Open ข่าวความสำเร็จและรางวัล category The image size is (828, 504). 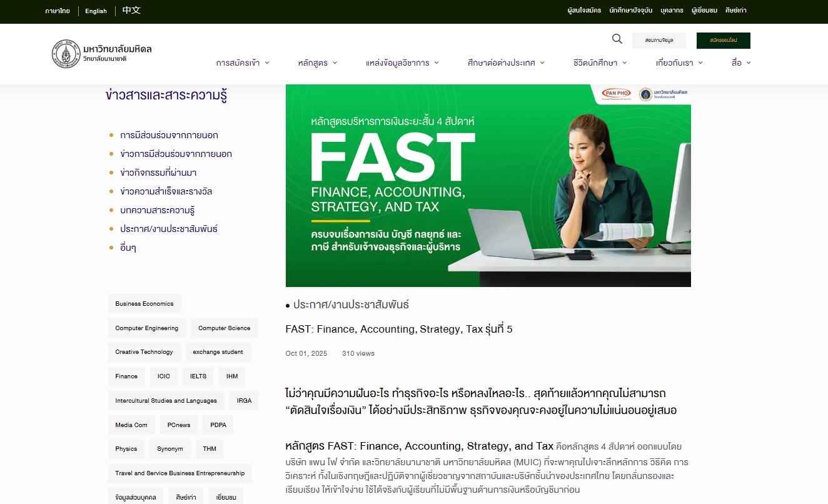(166, 191)
